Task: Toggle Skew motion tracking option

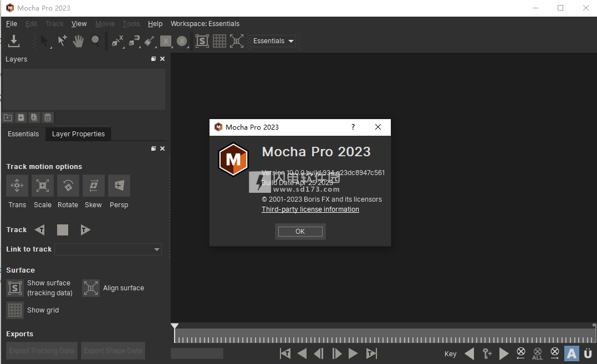Action: [x=93, y=186]
